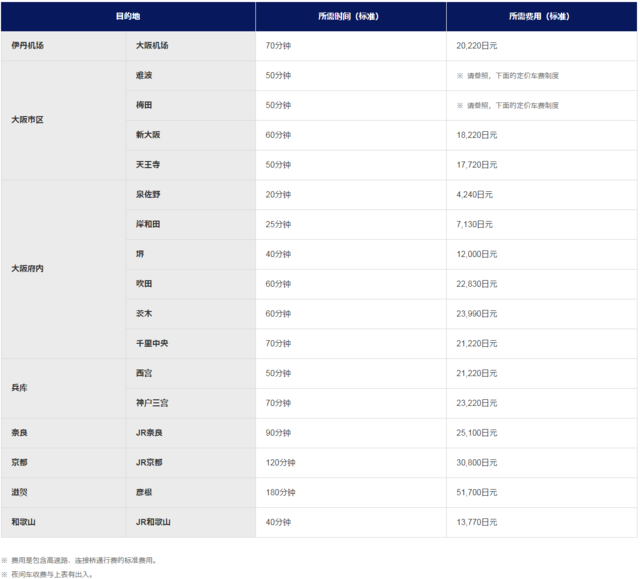Select the 大阪市区 region cell
640x579 pixels.
click(x=28, y=120)
